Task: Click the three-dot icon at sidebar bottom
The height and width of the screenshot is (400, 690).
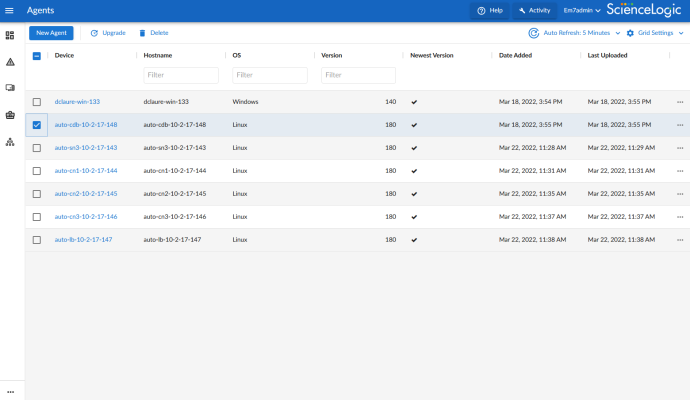Action: (10, 391)
